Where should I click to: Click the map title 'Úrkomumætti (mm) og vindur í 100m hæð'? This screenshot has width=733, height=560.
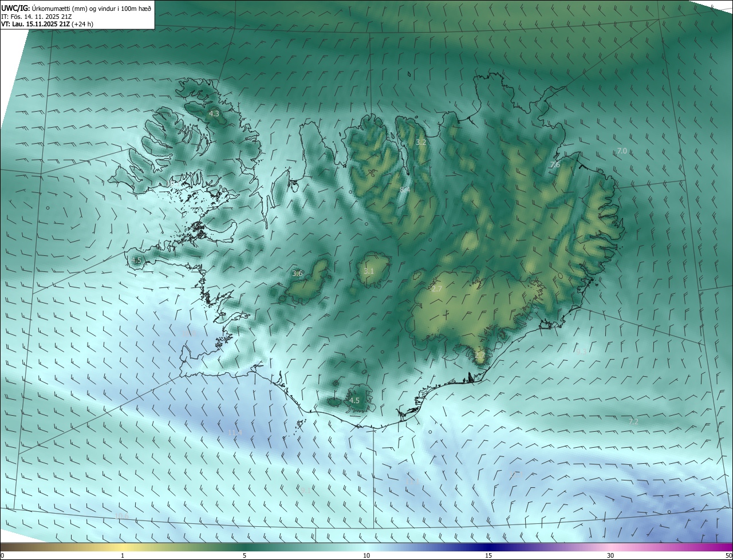92,8
